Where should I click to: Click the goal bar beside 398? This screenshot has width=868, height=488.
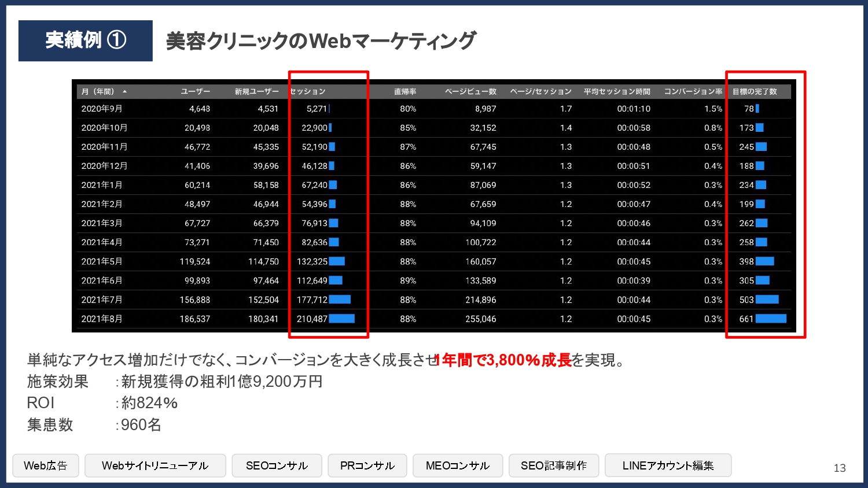pyautogui.click(x=765, y=261)
